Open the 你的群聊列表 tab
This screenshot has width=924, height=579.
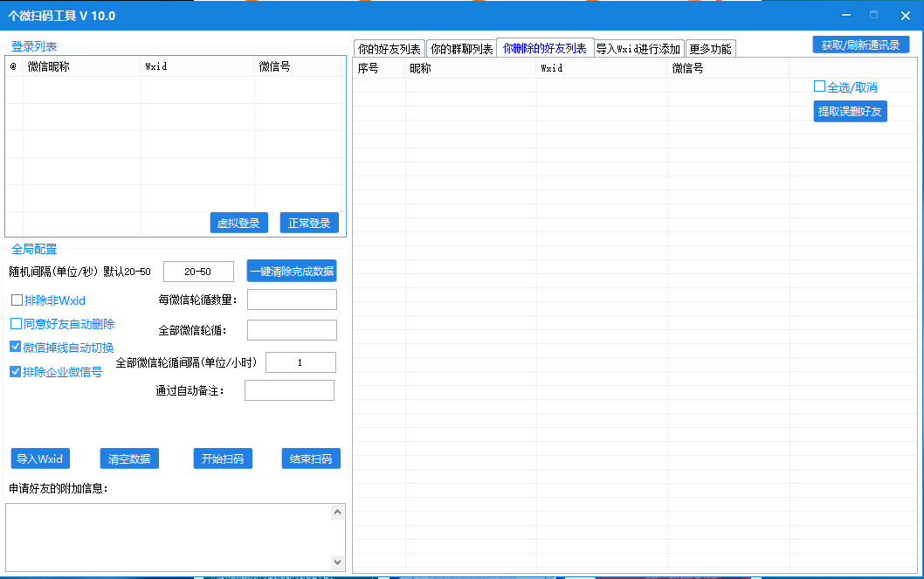(x=461, y=49)
